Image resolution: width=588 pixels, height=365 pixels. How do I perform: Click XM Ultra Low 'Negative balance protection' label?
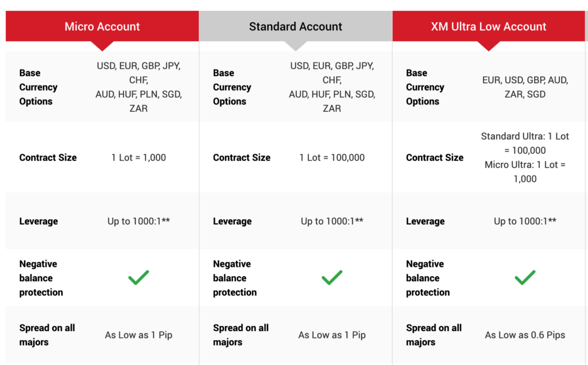click(x=428, y=278)
